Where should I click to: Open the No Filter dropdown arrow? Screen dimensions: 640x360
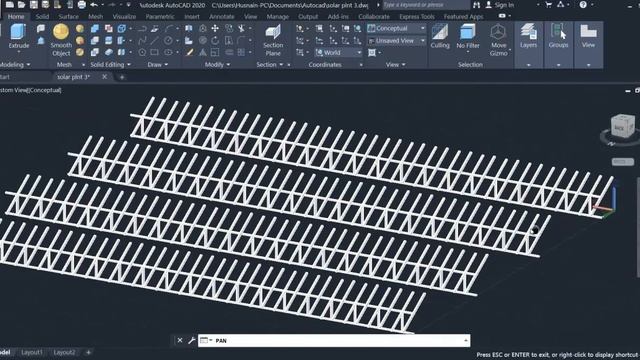coord(468,52)
